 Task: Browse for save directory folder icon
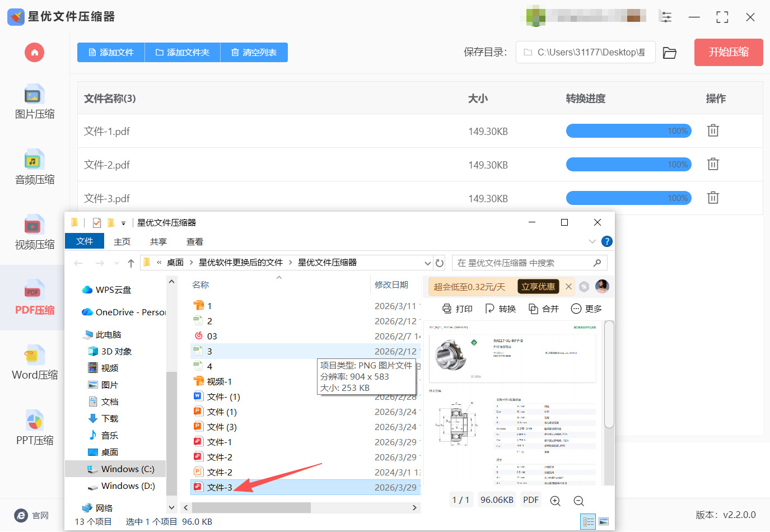pyautogui.click(x=670, y=53)
